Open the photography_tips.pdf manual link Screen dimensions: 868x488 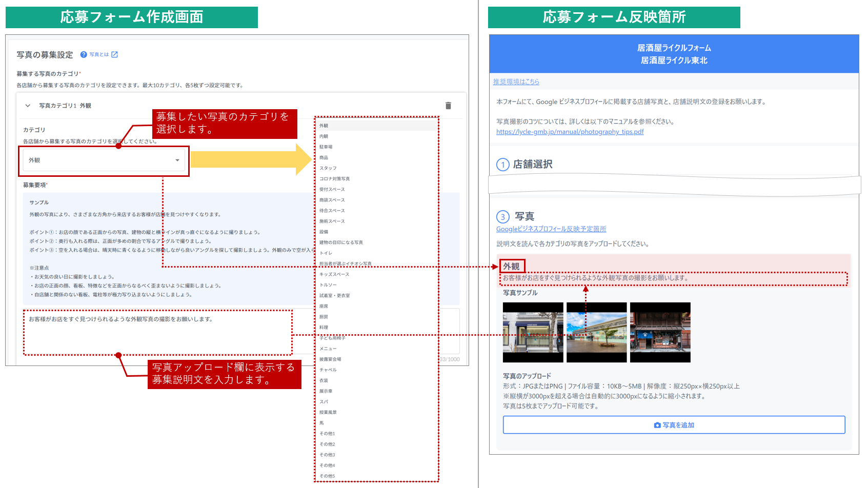pyautogui.click(x=570, y=132)
